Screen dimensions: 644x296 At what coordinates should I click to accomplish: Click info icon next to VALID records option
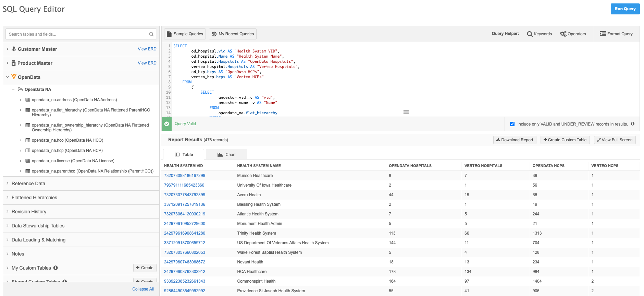[632, 124]
